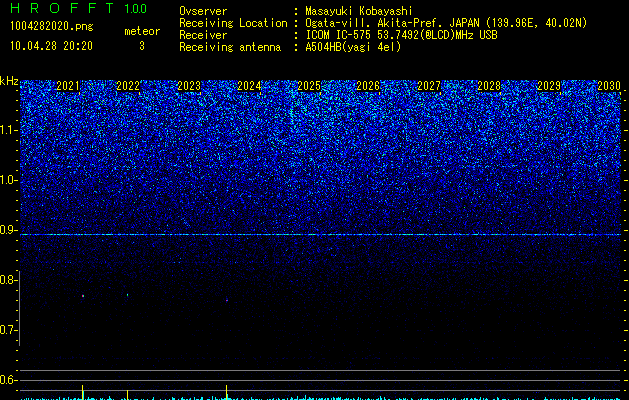The image size is (629, 400).
Task: Click the 2023 time marker
Action: 189,86
